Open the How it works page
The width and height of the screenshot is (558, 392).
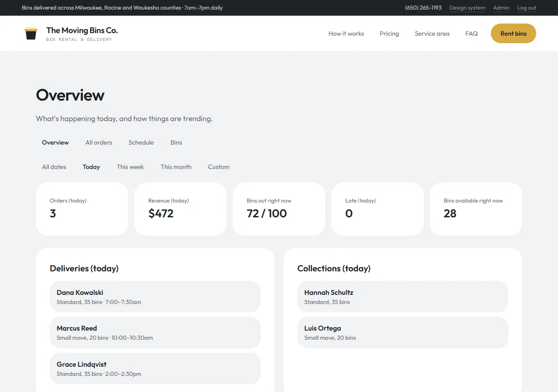click(x=346, y=34)
